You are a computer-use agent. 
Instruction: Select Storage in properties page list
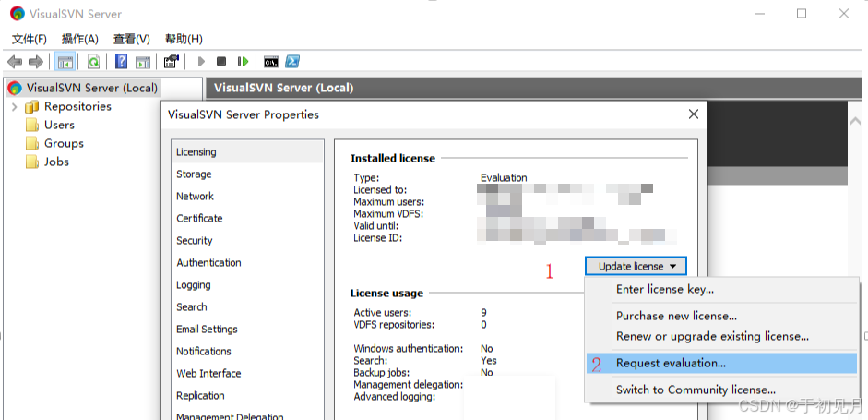(x=247, y=174)
